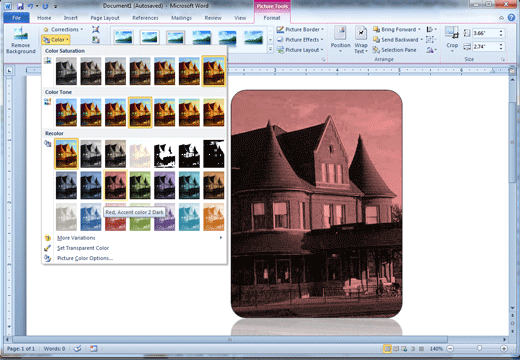Open the Position dropdown
The height and width of the screenshot is (360, 520).
(340, 39)
